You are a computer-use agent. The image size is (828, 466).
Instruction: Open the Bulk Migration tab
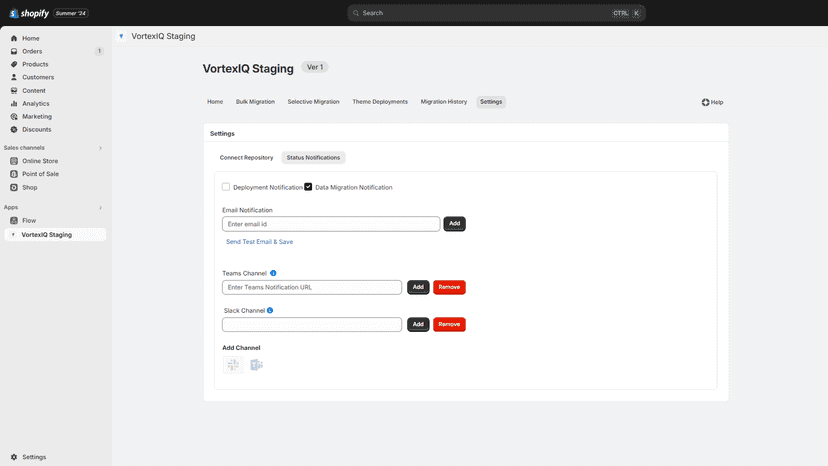coord(255,102)
